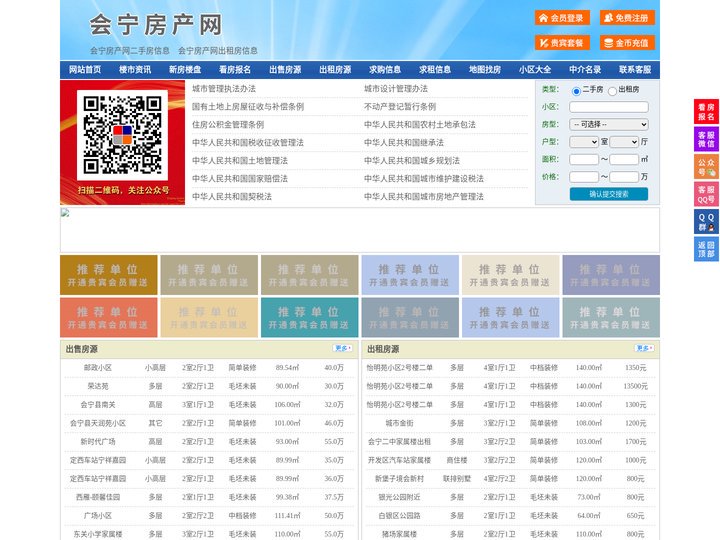The image size is (720, 540).
Task: Click the 会宁房产网 site logo
Action: [156, 25]
